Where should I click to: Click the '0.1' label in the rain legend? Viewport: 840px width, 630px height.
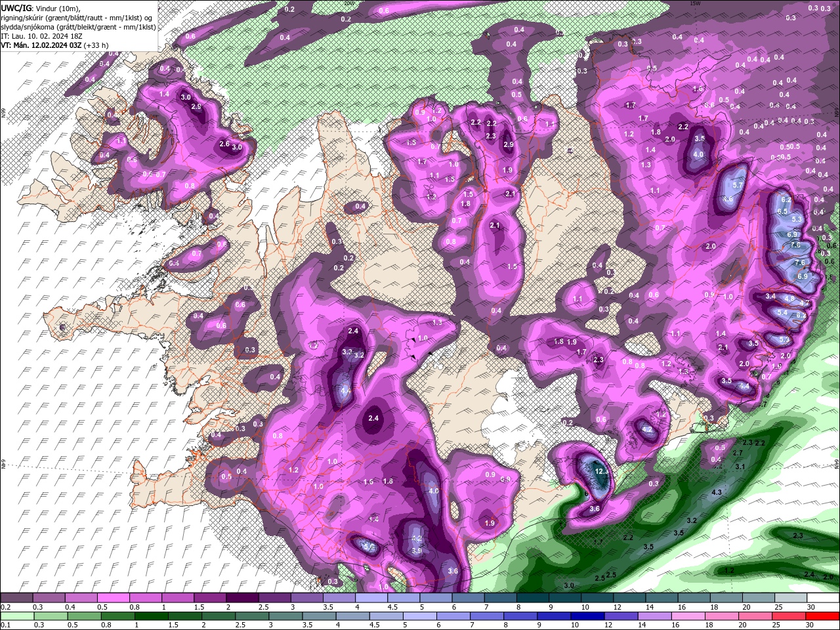click(x=7, y=625)
